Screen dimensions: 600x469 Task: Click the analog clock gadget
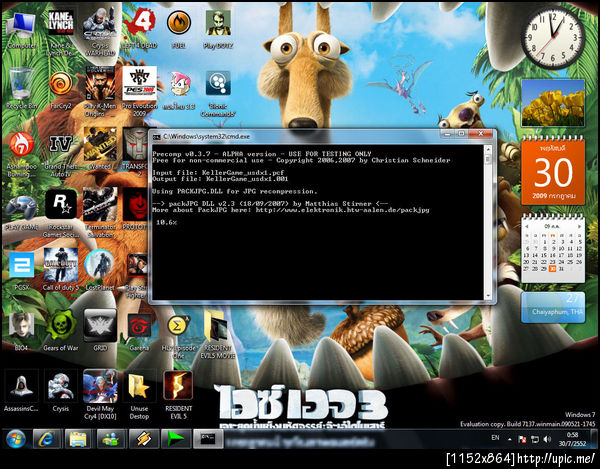(553, 37)
